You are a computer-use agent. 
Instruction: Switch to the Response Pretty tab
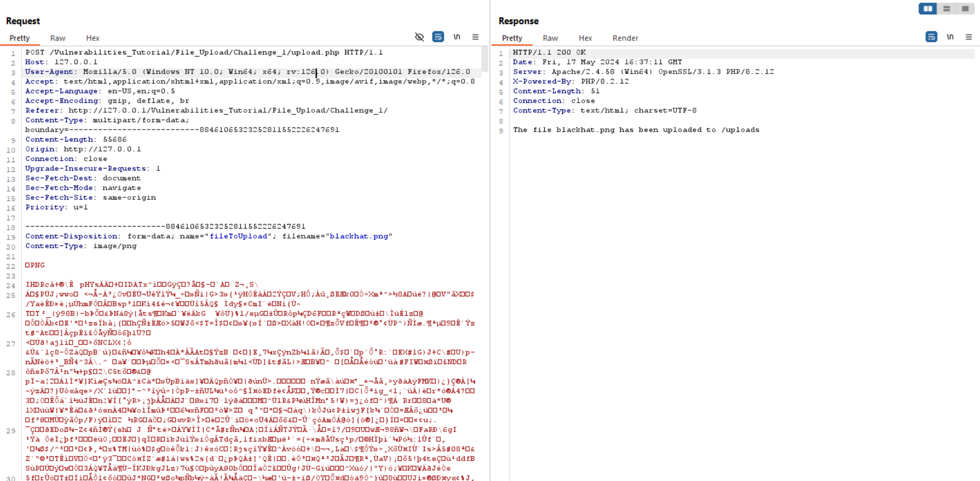click(x=512, y=38)
